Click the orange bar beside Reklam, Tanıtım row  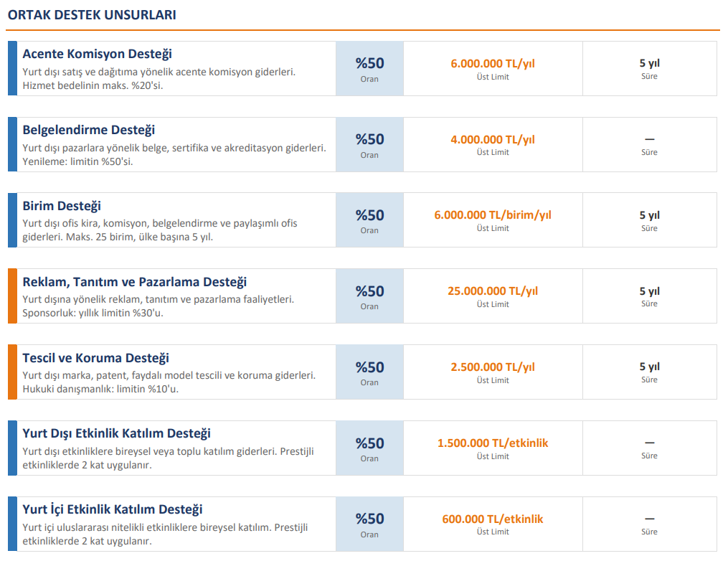tap(12, 296)
